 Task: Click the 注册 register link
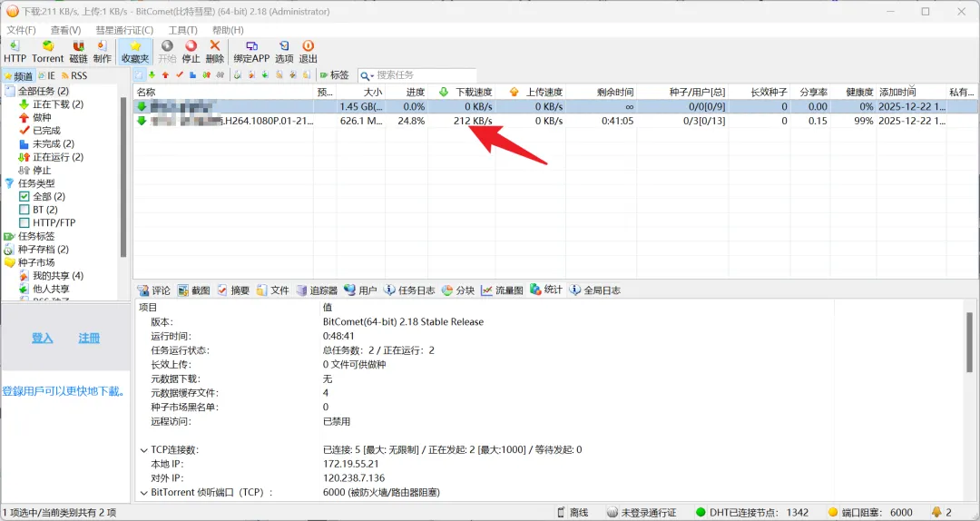pyautogui.click(x=89, y=338)
